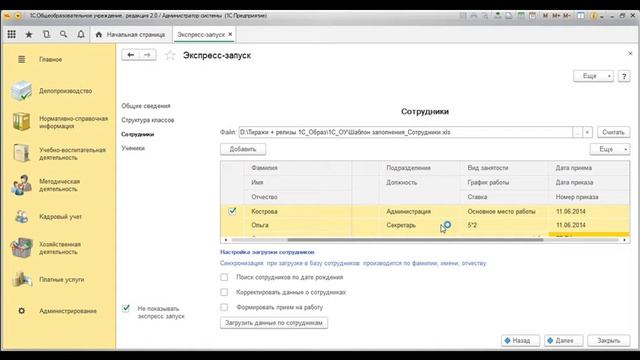Uncheck Не показывать экспресс запуск
Viewport: 640px width, 360px height.
(x=126, y=308)
